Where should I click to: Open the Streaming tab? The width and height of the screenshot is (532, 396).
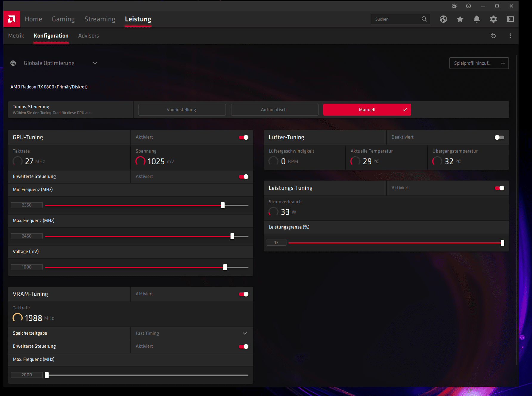(100, 19)
